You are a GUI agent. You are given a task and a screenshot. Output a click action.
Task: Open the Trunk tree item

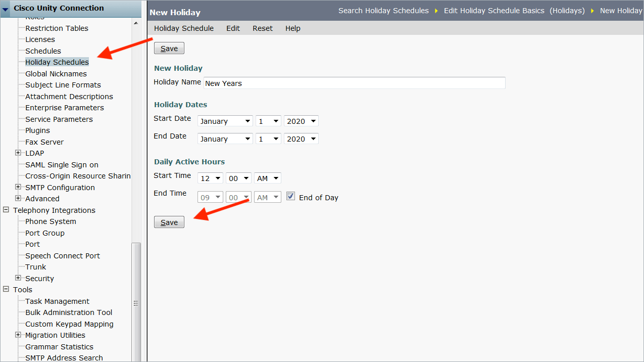[x=35, y=267]
